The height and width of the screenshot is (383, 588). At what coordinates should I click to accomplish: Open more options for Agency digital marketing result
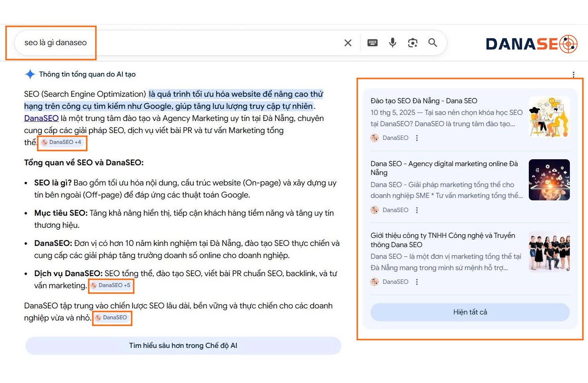pyautogui.click(x=417, y=210)
